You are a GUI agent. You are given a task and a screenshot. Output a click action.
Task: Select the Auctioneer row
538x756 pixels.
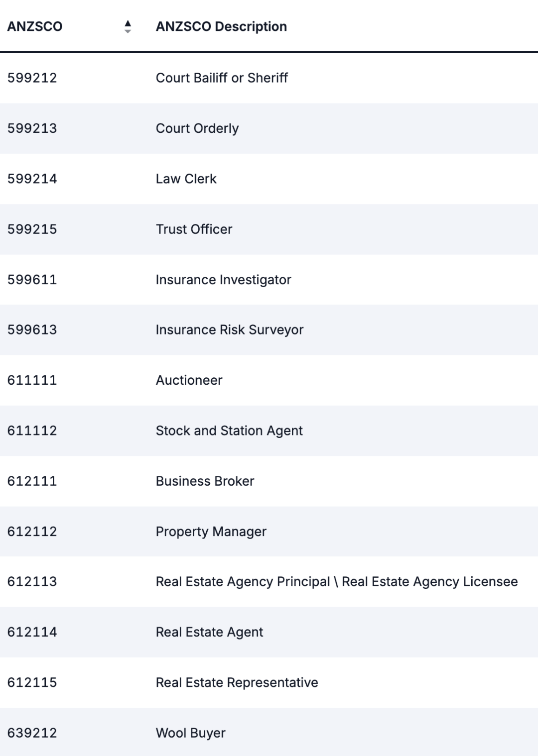click(x=269, y=380)
